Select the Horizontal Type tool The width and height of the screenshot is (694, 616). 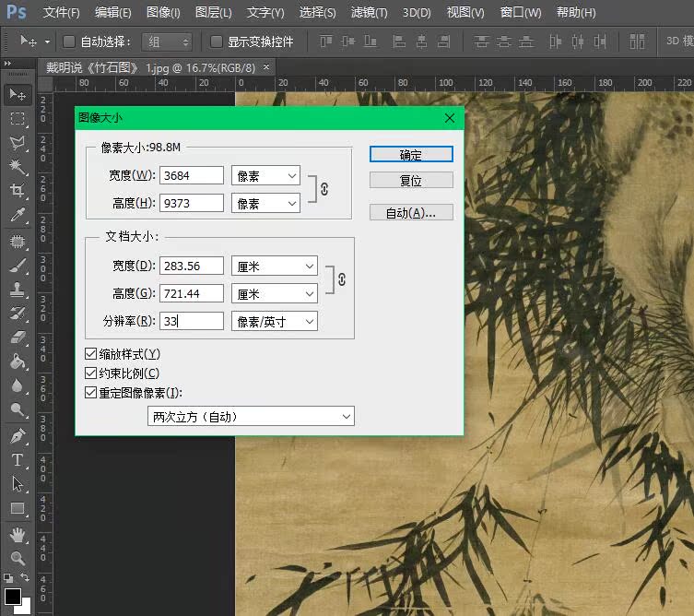tap(18, 460)
